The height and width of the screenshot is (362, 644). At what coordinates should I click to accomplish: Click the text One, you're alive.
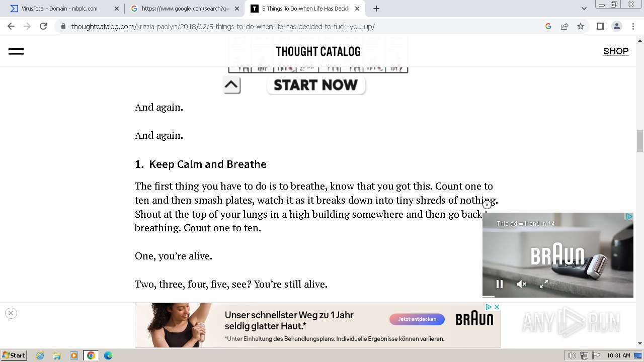(x=174, y=256)
